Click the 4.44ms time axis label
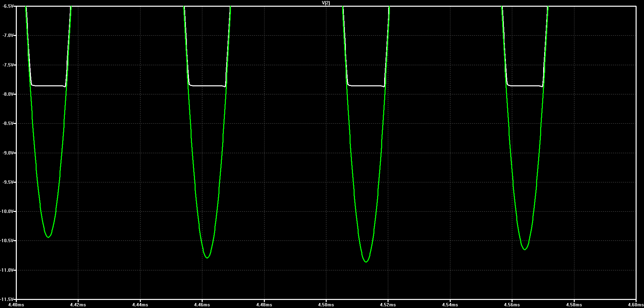The image size is (644, 308). tap(140, 305)
